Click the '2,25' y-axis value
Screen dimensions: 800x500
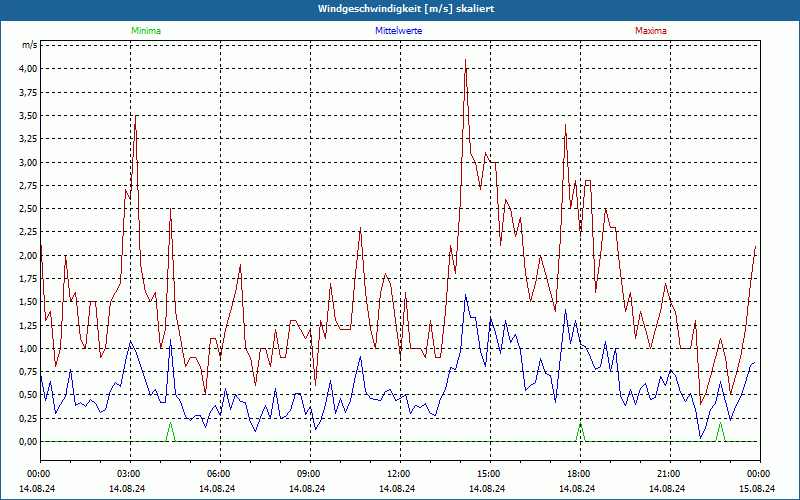click(x=28, y=232)
